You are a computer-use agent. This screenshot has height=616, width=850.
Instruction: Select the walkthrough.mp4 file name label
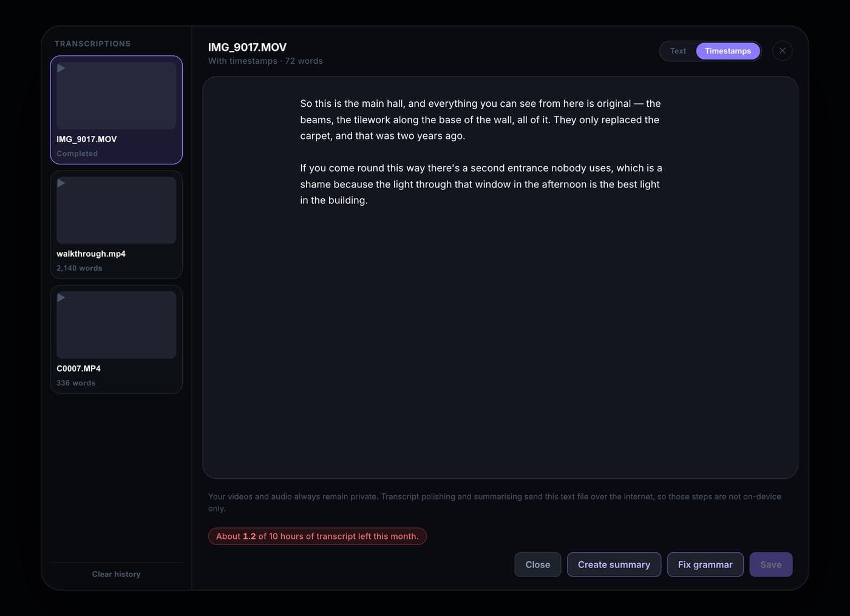click(x=91, y=254)
